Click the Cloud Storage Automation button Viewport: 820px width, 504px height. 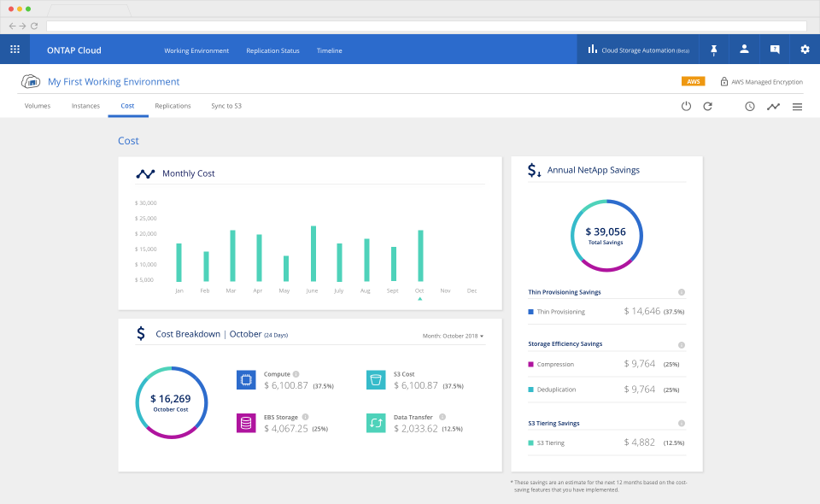[639, 50]
